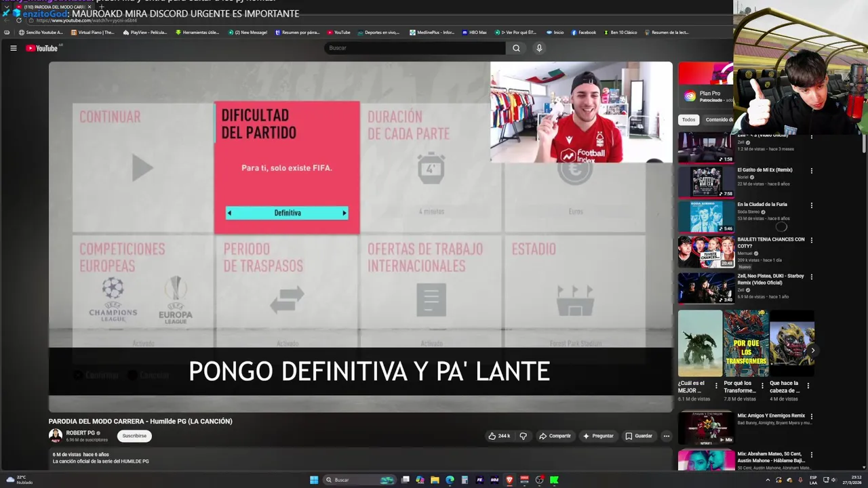Viewport: 868px width, 488px height.
Task: Open the Brave browser taskbar icon
Action: 509,480
